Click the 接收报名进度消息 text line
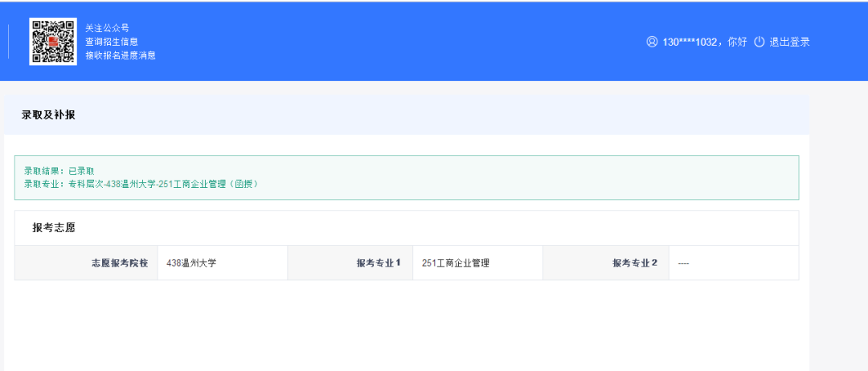 [120, 55]
